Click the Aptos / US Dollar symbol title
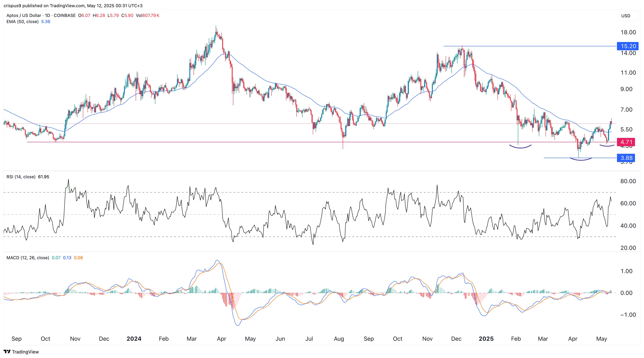The height and width of the screenshot is (358, 644). [24, 15]
